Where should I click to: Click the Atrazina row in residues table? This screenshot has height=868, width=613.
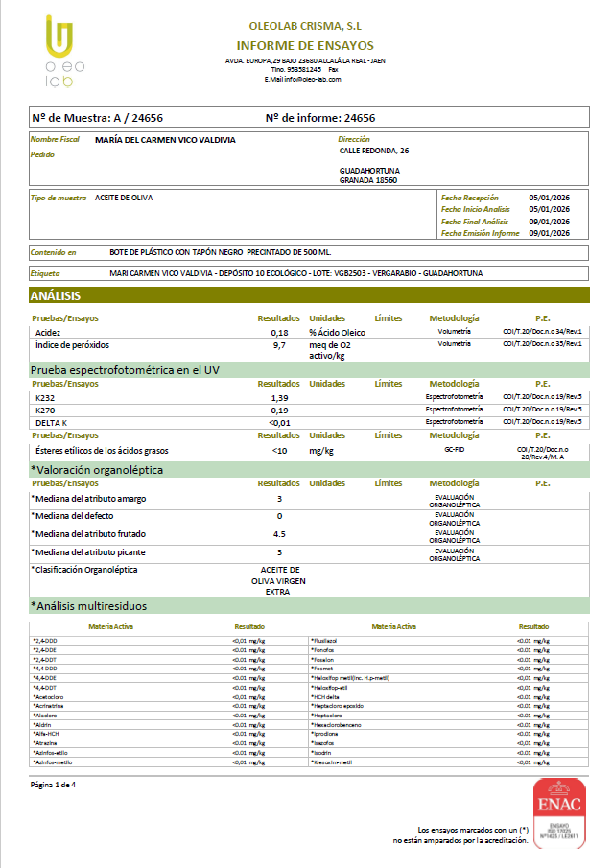click(45, 742)
